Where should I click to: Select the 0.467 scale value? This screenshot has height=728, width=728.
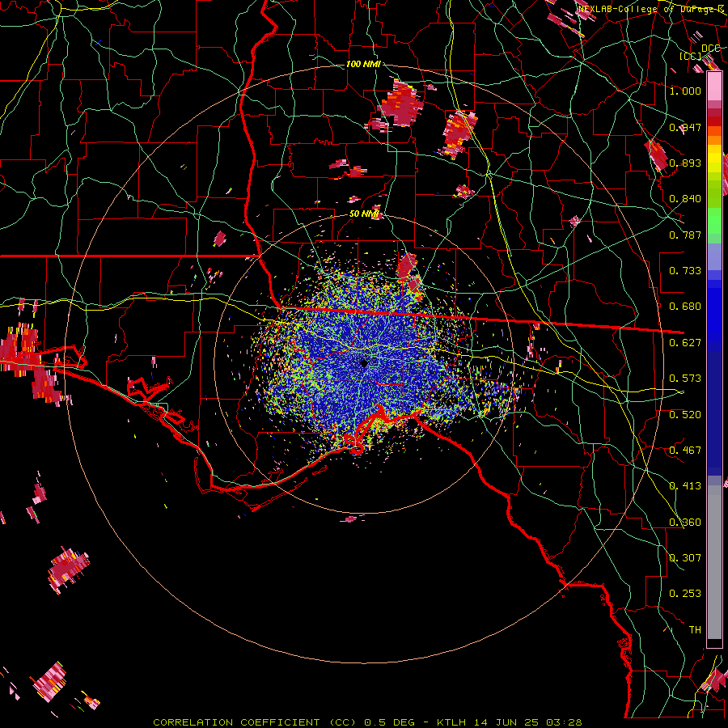point(685,451)
